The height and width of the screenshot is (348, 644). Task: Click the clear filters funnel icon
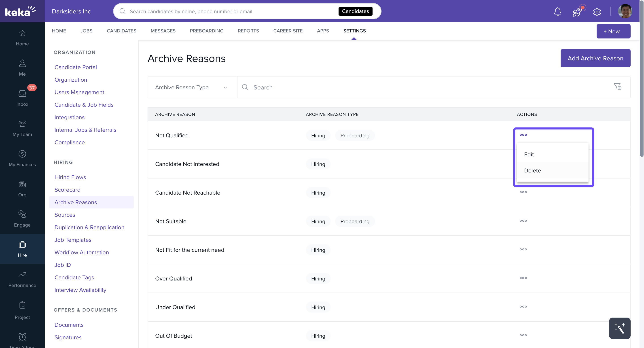click(617, 87)
